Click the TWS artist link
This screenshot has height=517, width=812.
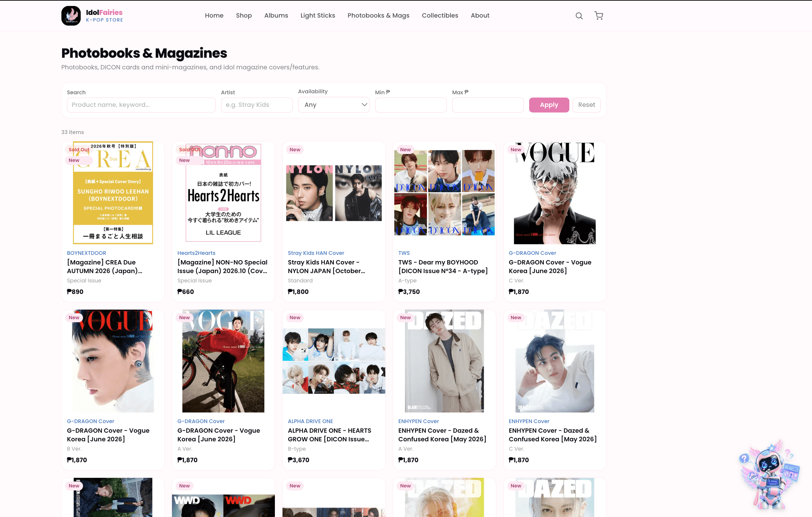pyautogui.click(x=404, y=253)
